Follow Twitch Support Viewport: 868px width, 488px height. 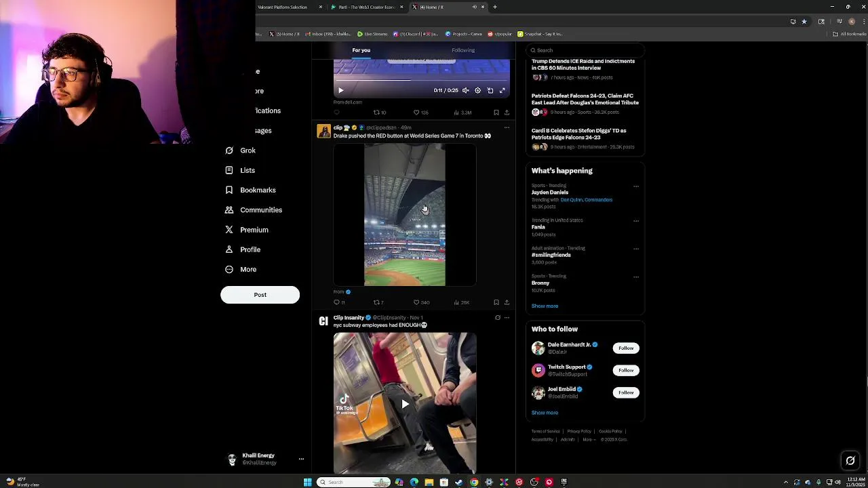click(x=626, y=371)
